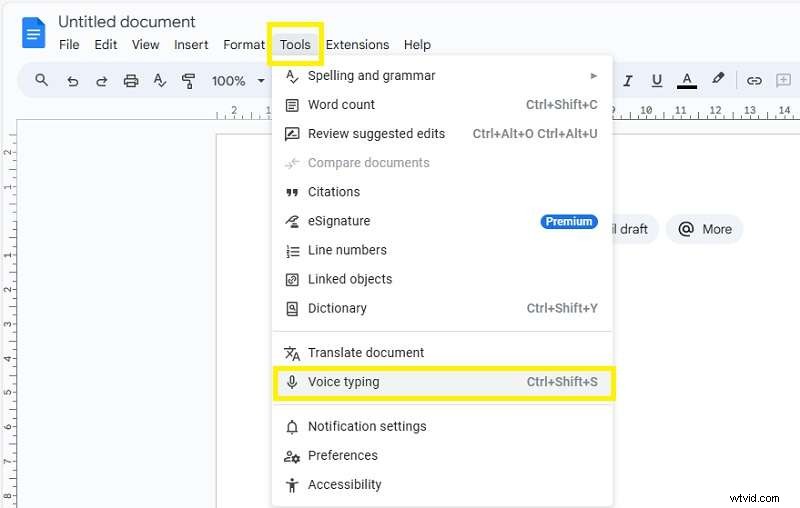Open the Google Docs home icon

tap(34, 33)
